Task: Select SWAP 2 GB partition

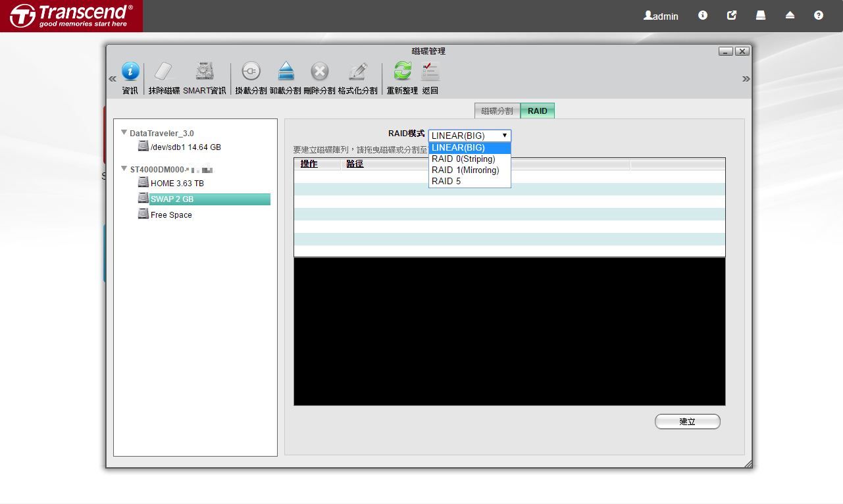Action: click(x=210, y=199)
